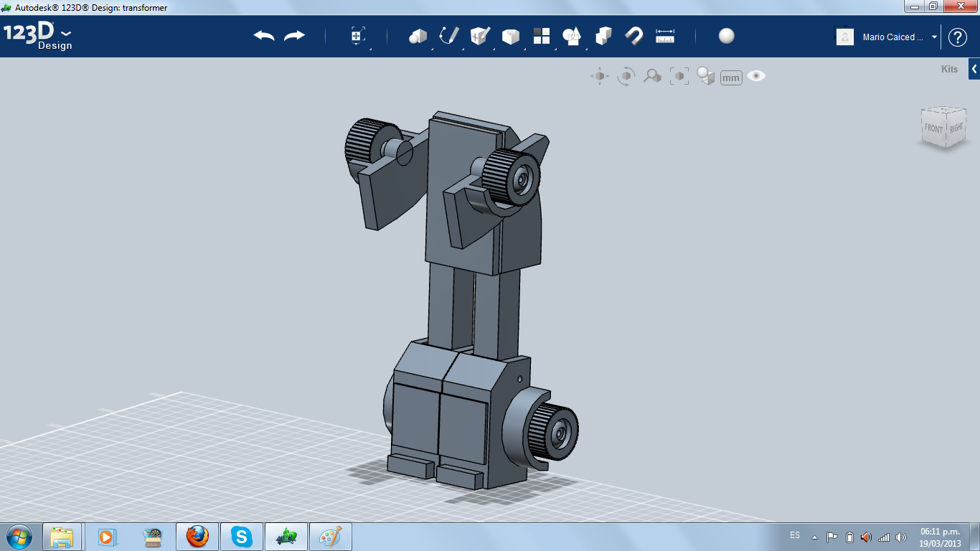
Task: Open the clock showing 06:11 p.m.
Action: (940, 537)
